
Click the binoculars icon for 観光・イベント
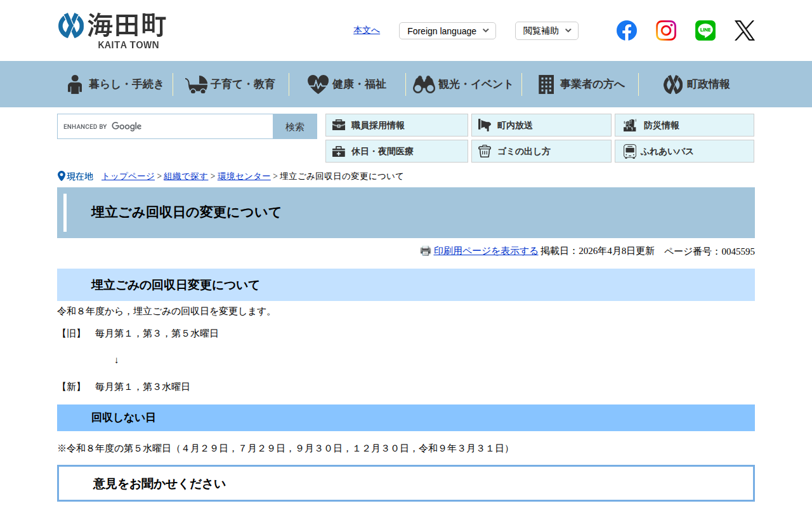coord(424,84)
